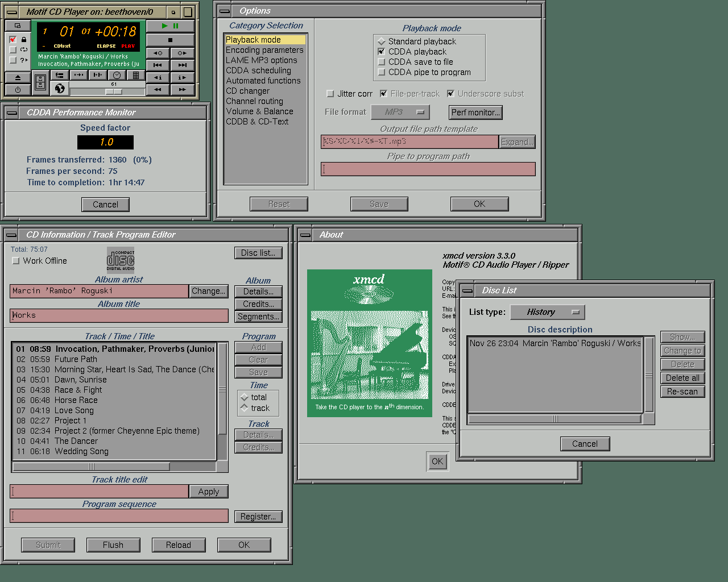Screen dimensions: 728x582
Task: Expand the MP3 file format dropdown
Action: click(400, 113)
